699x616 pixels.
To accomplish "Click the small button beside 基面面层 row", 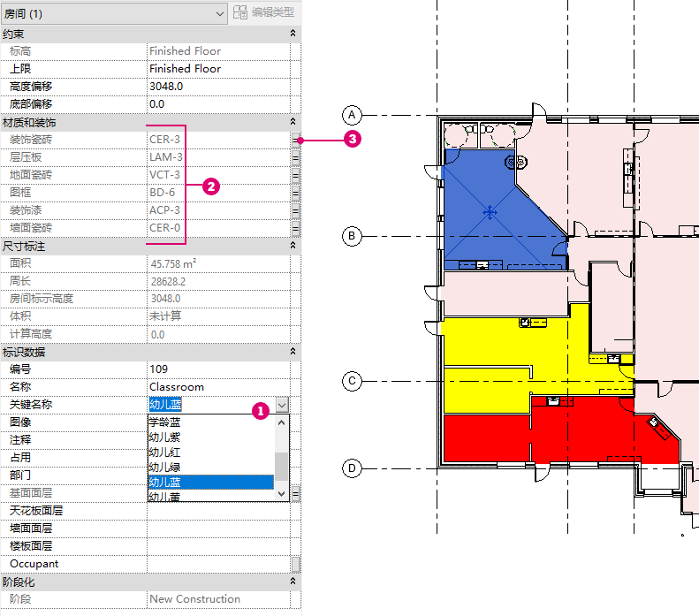I will [295, 494].
